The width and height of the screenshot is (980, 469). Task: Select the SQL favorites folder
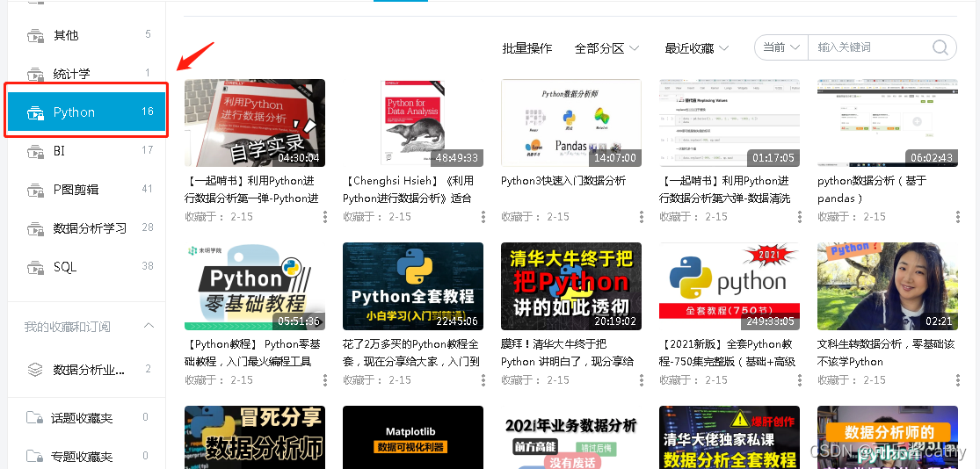point(87,267)
